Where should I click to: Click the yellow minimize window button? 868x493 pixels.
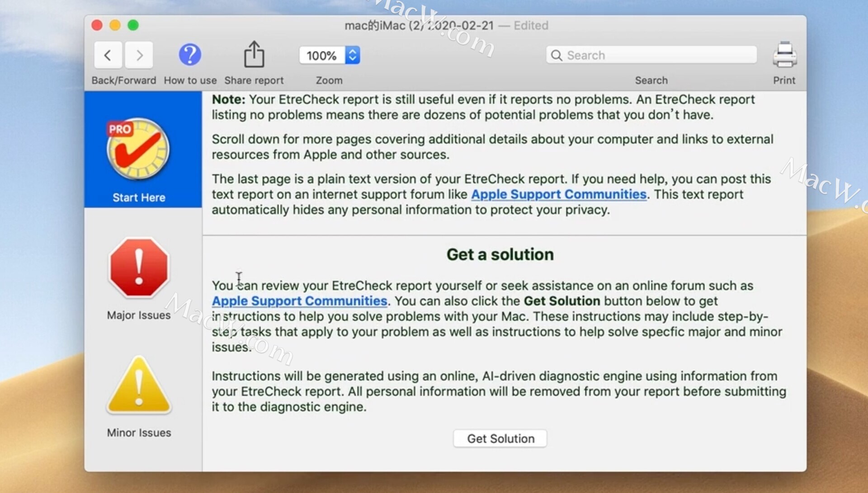[115, 25]
